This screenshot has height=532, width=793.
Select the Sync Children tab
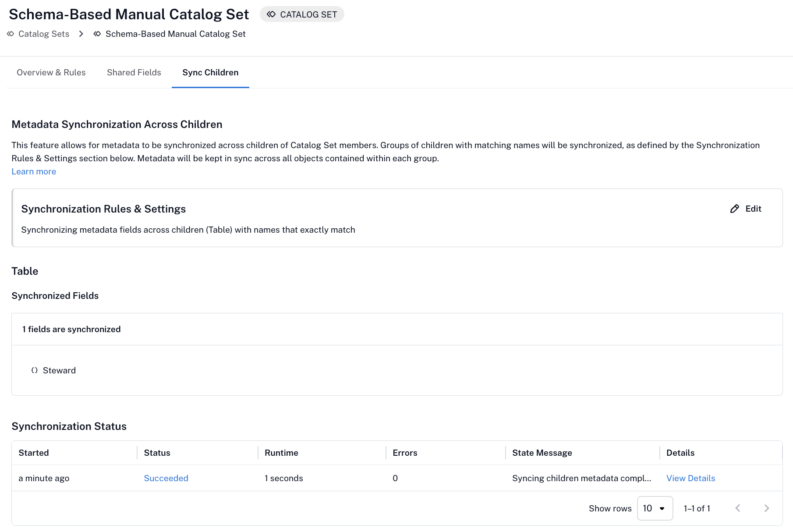tap(210, 73)
